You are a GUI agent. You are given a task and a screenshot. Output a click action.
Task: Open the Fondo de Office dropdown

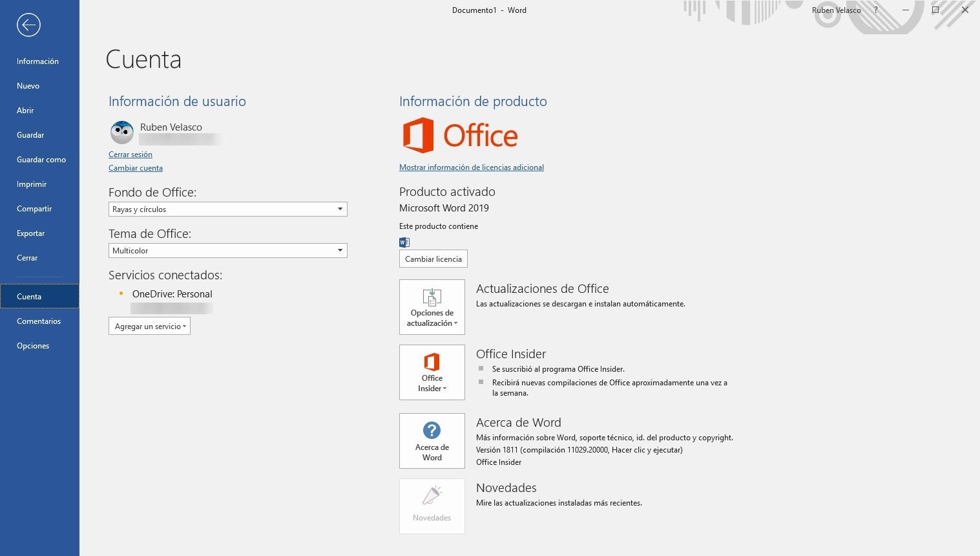tap(228, 209)
